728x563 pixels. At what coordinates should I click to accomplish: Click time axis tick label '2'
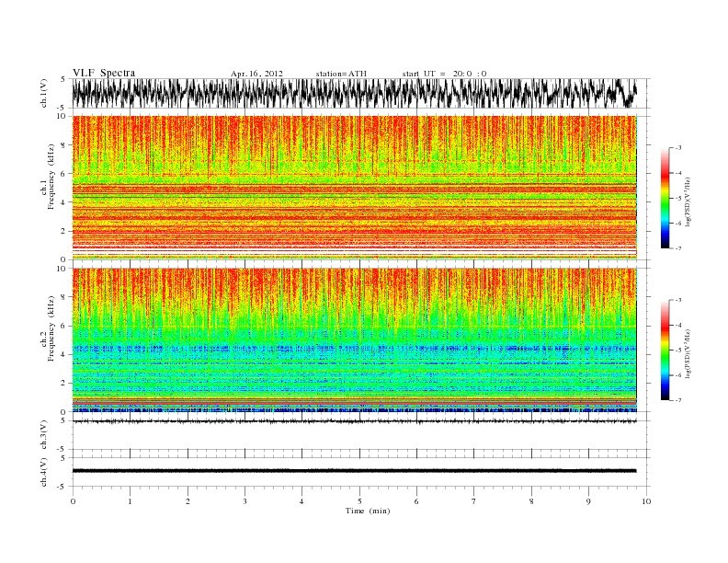[188, 501]
